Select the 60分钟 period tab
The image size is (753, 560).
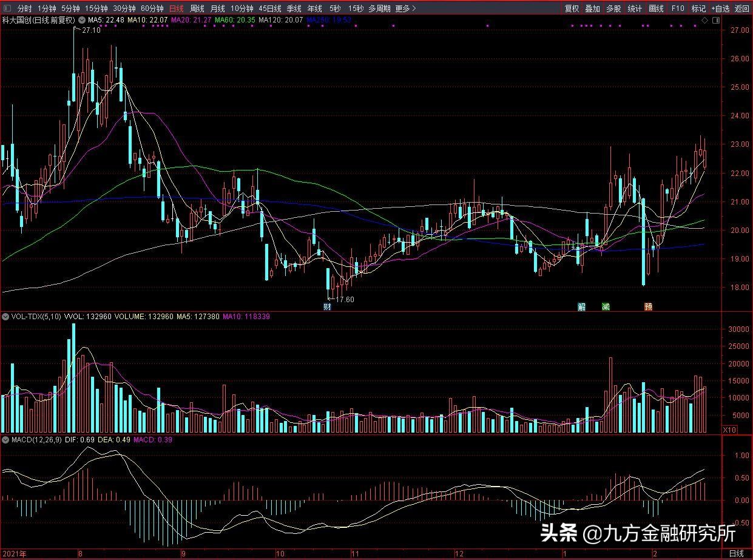pyautogui.click(x=152, y=8)
